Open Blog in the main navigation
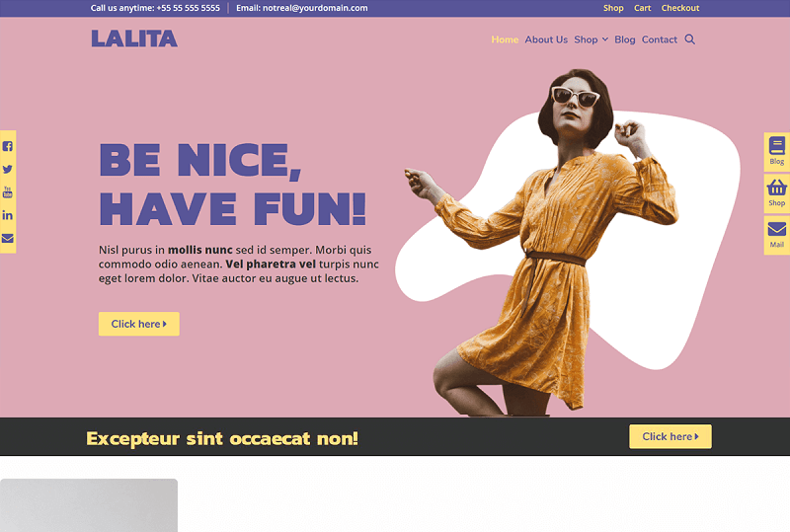This screenshot has height=532, width=790. pyautogui.click(x=625, y=39)
